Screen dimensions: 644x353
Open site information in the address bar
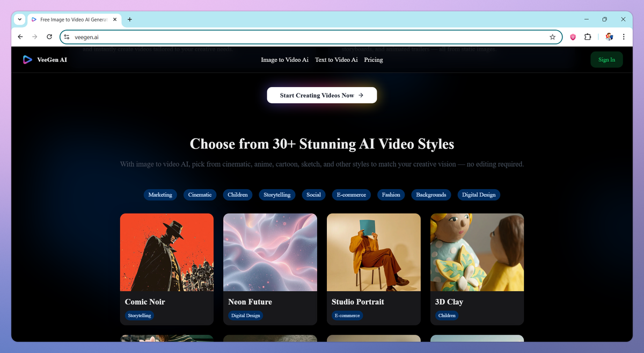coord(66,37)
